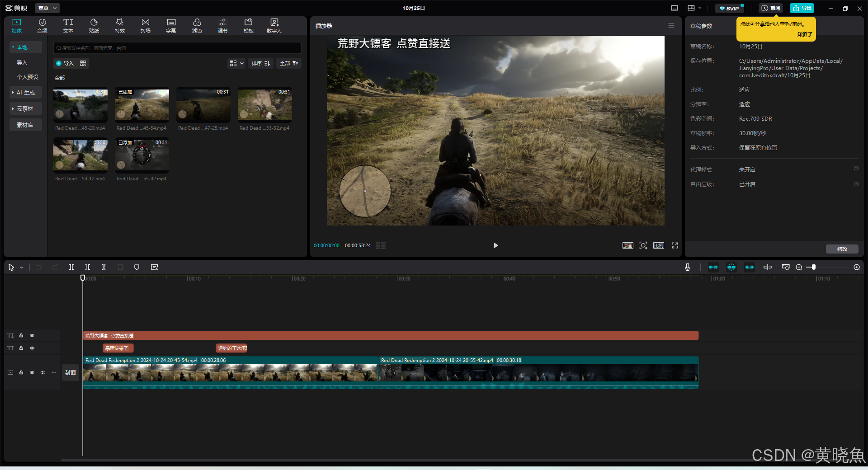The height and width of the screenshot is (470, 868).
Task: Open the layout switch icon in title bar
Action: point(691,8)
